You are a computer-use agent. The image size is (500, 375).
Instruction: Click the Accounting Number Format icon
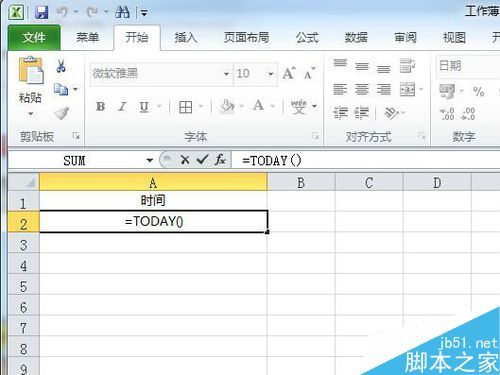tap(447, 91)
